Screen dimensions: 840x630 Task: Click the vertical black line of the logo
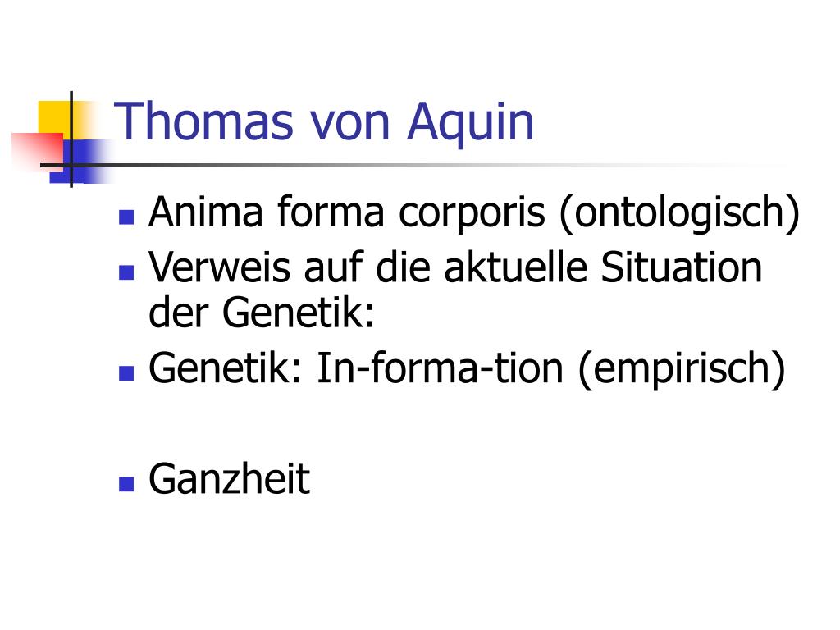pyautogui.click(x=71, y=139)
